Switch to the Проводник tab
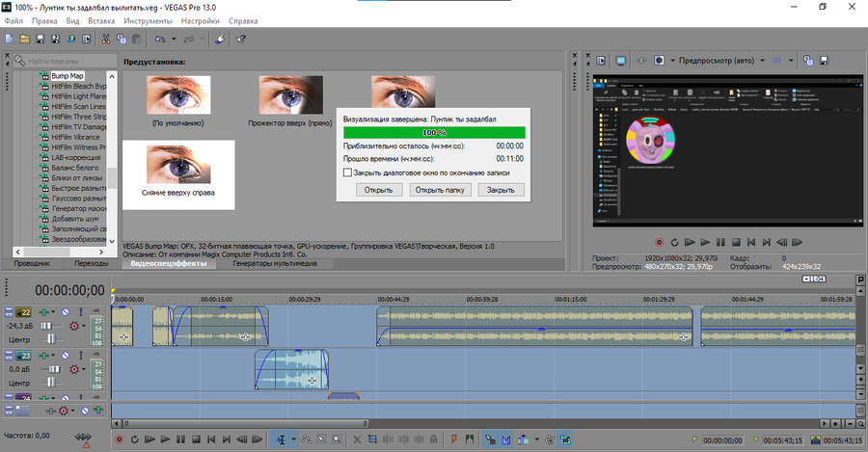868x452 pixels. 32,263
